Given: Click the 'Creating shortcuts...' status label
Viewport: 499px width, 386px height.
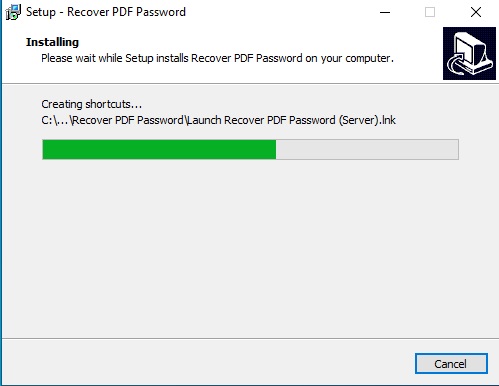Looking at the screenshot, I should (x=92, y=104).
